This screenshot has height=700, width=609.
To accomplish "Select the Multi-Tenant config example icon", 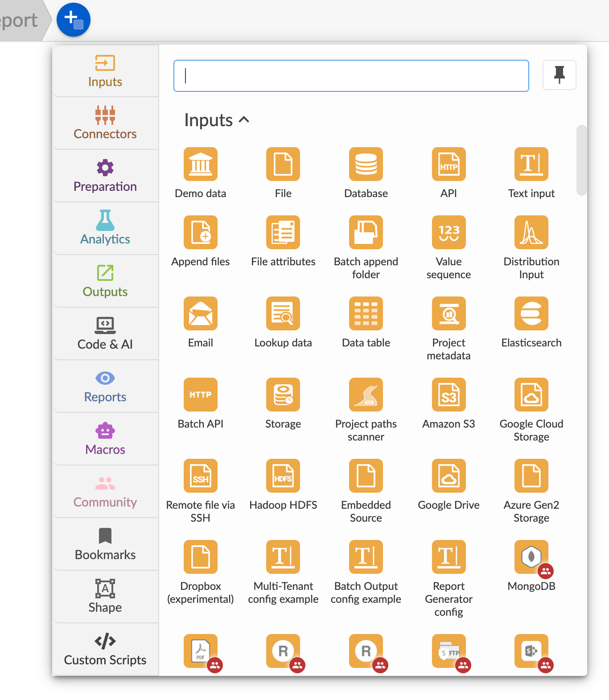I will coord(283,557).
